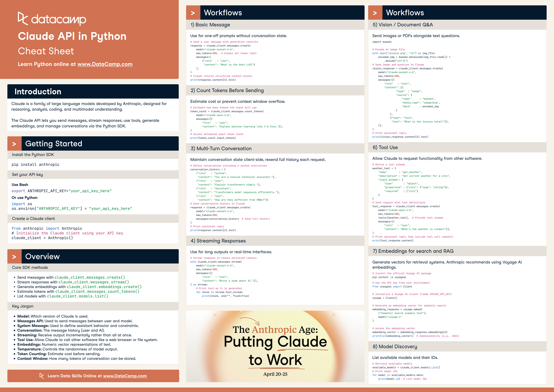Click the Overview heading
The width and height of the screenshot is (554, 392).
click(x=42, y=256)
